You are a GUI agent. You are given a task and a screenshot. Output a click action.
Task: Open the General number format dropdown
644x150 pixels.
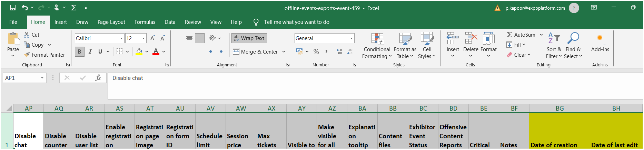point(351,38)
